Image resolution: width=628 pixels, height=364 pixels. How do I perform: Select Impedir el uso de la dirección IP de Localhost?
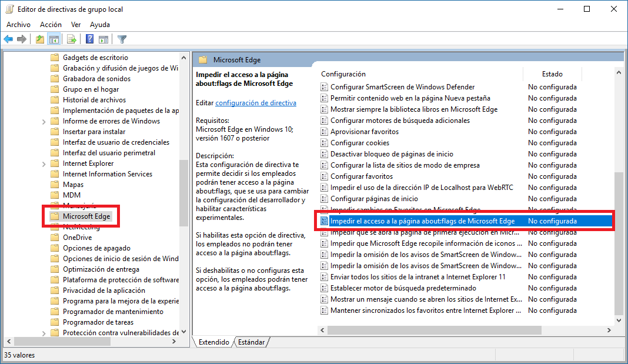click(x=422, y=188)
